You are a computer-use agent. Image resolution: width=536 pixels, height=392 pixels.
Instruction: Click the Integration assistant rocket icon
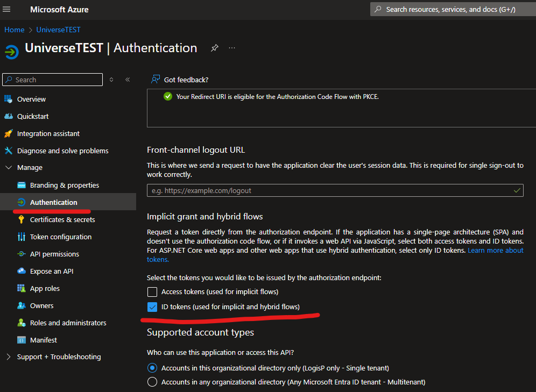[x=8, y=133]
